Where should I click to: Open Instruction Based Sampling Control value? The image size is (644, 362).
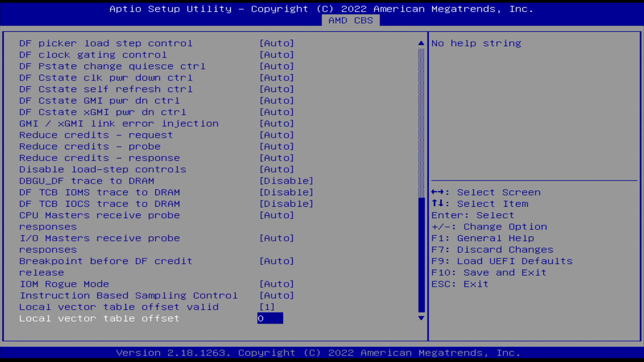click(277, 295)
